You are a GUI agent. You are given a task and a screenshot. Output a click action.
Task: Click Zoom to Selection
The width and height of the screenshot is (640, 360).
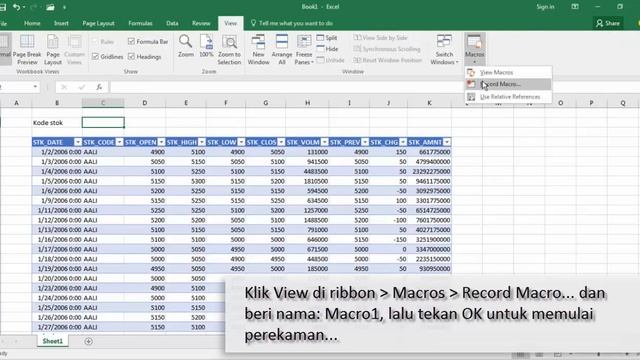coord(229,50)
